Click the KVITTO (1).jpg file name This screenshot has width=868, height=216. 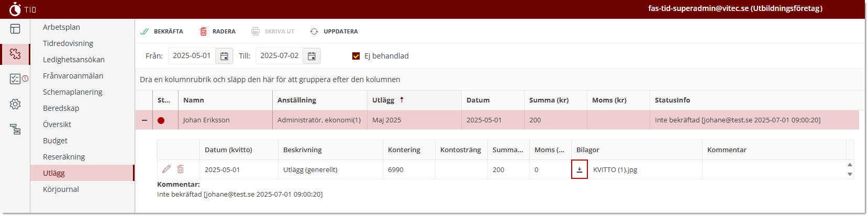pos(615,170)
